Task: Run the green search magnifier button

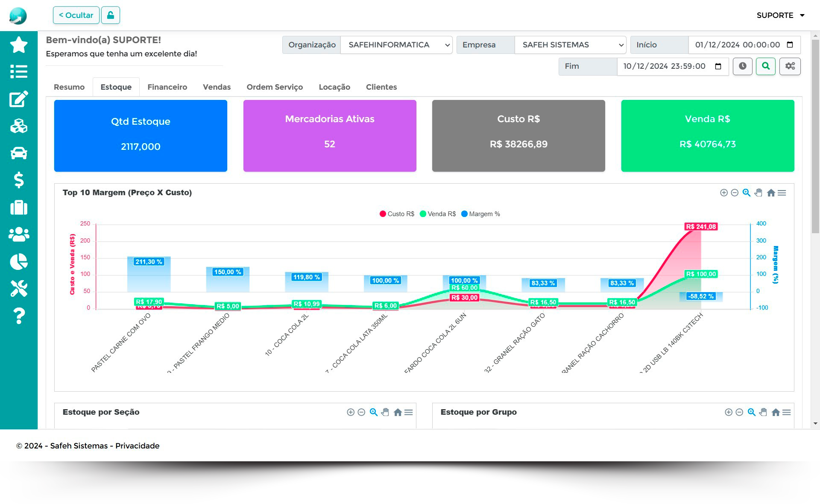Action: tap(766, 66)
